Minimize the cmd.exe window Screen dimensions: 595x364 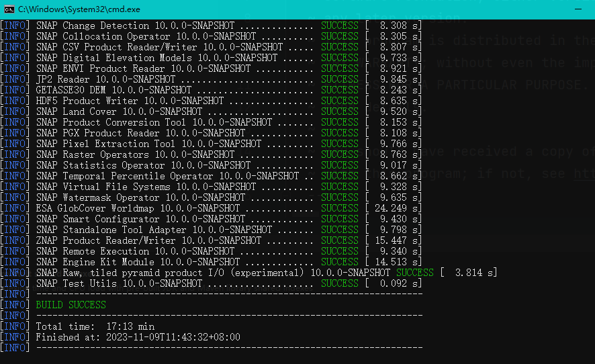[x=578, y=9]
